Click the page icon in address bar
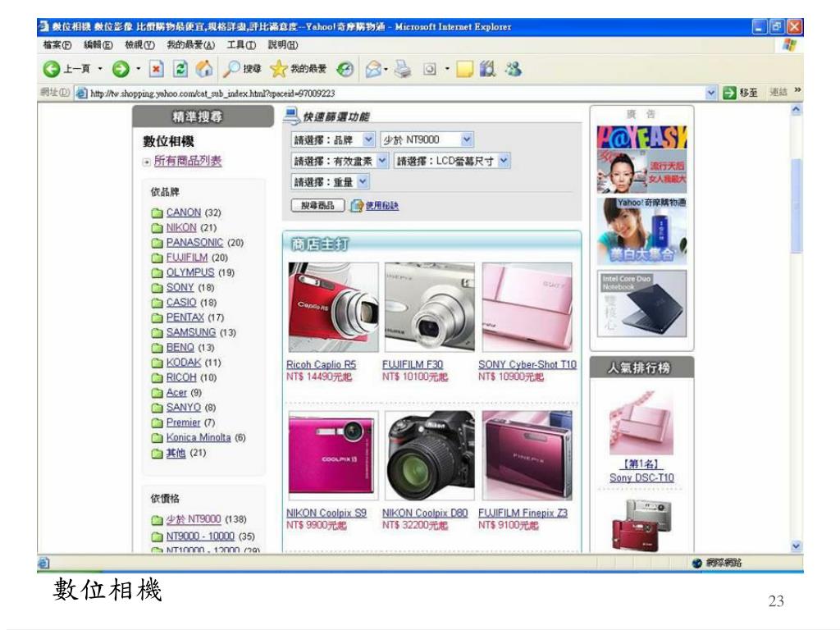The width and height of the screenshot is (840, 630). [81, 94]
